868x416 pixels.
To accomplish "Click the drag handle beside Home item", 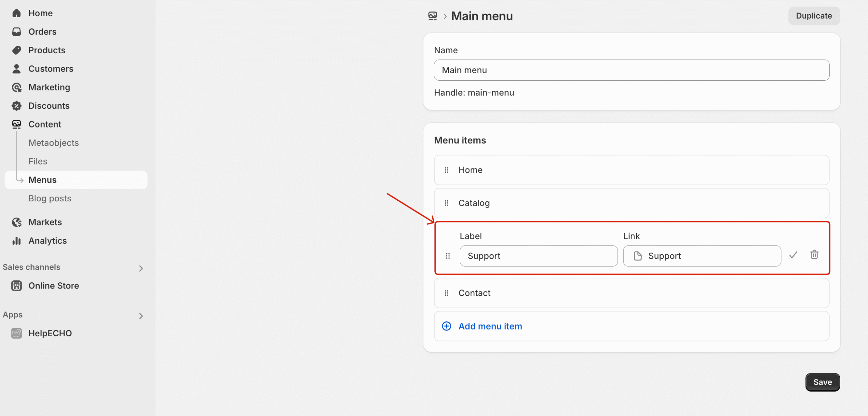I will click(x=447, y=170).
